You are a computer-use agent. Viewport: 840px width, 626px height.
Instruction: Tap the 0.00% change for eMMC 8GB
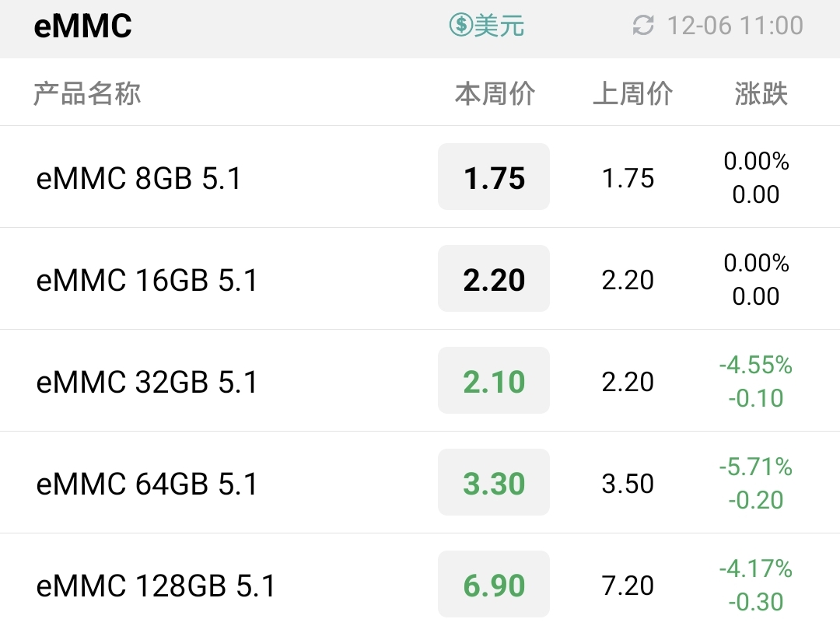pyautogui.click(x=756, y=161)
